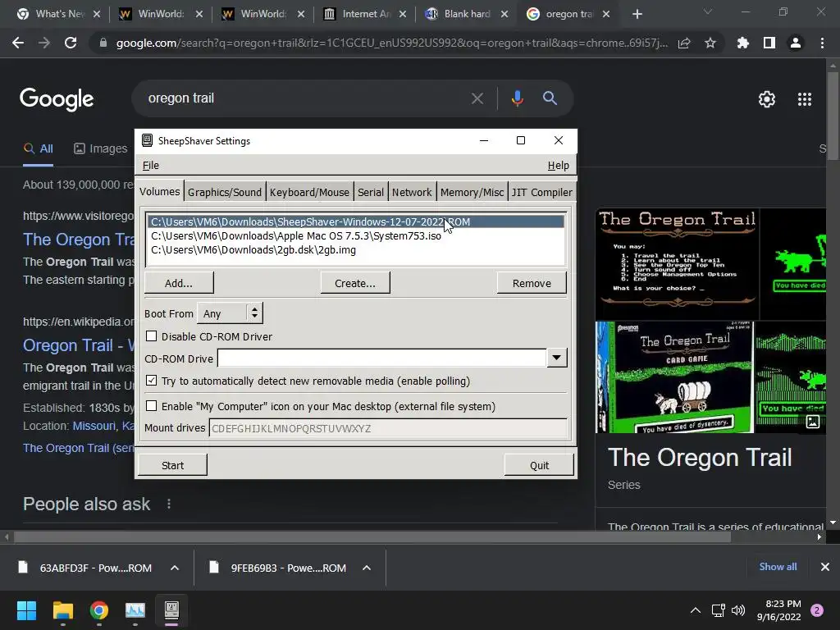Image resolution: width=840 pixels, height=630 pixels.
Task: Select System753.iso volume entry
Action: (x=356, y=235)
